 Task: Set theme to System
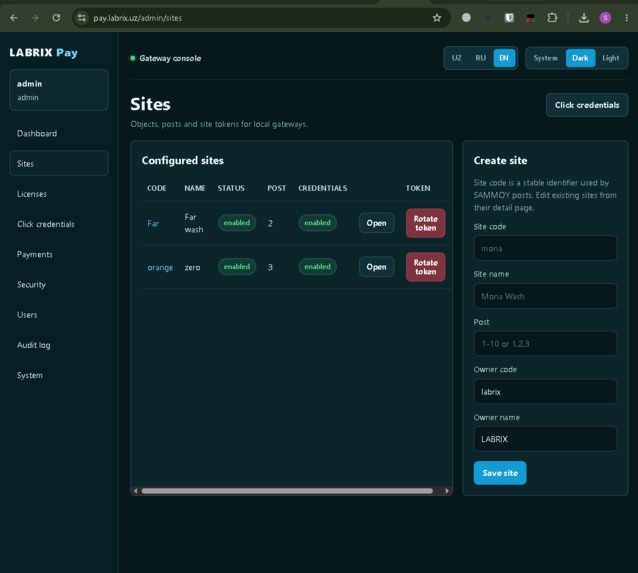545,58
